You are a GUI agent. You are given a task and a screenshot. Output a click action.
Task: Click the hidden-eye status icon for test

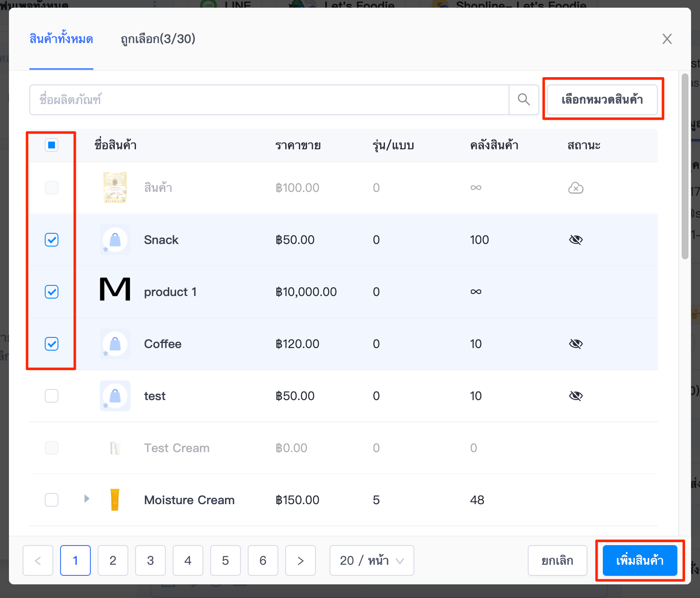(576, 396)
